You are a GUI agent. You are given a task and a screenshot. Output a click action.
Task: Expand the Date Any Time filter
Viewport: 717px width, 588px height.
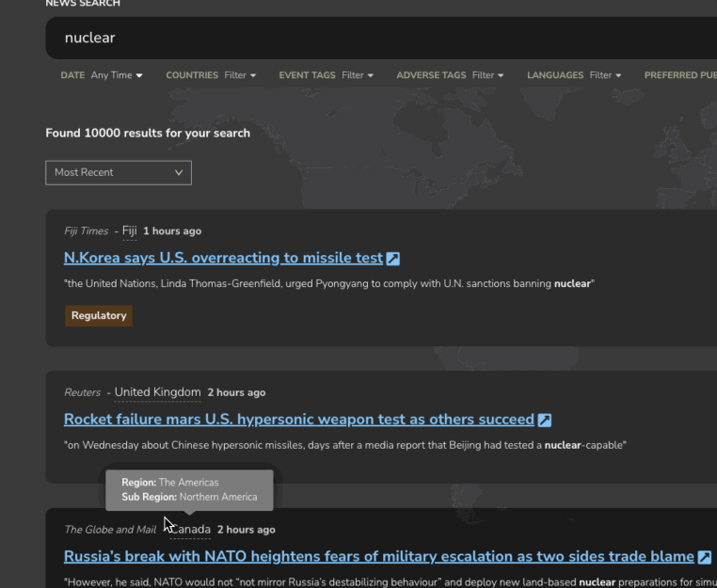pos(117,75)
